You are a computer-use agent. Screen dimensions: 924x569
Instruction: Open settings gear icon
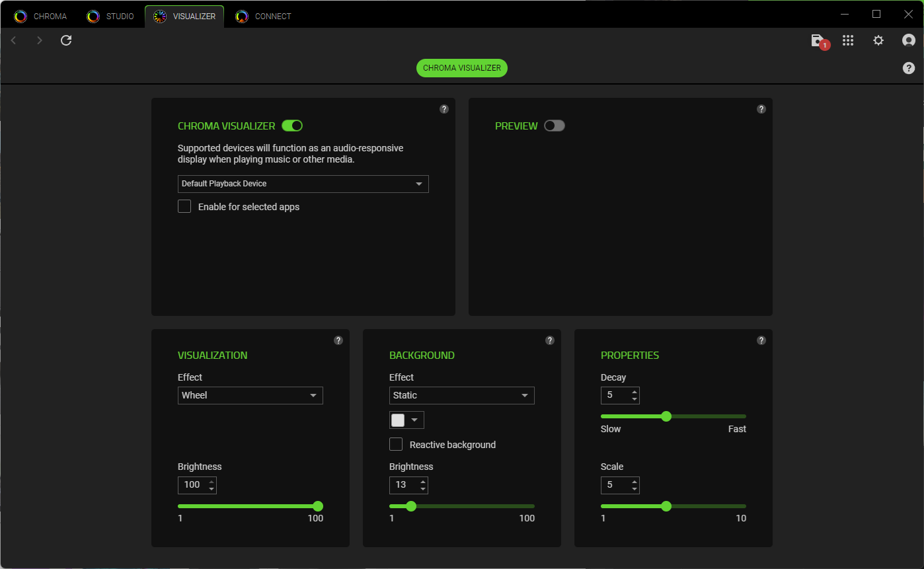878,40
